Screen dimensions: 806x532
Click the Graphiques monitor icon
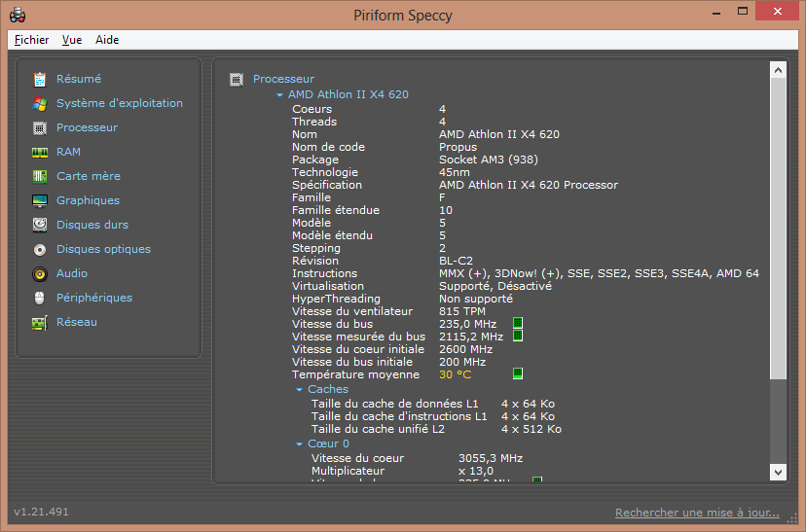40,200
